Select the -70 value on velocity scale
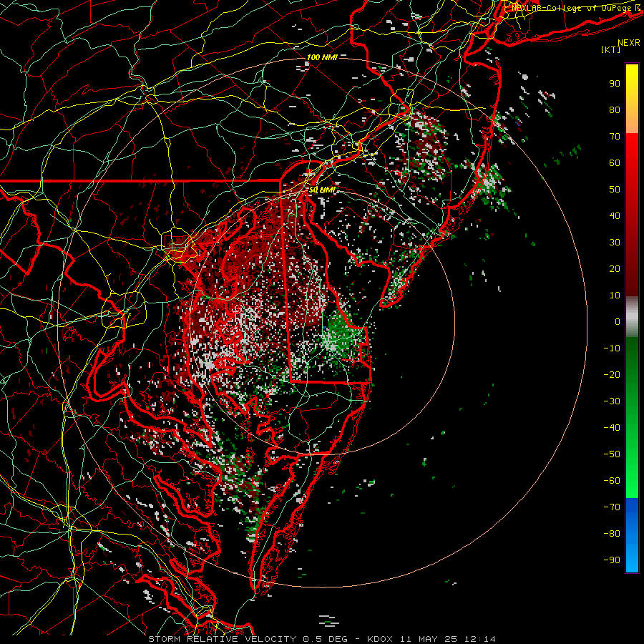Viewport: 644px width, 644px height. pos(612,507)
